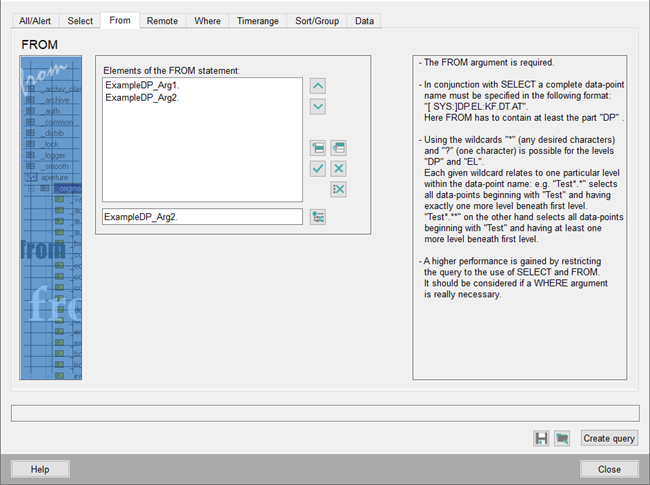This screenshot has width=650, height=485.
Task: Select ExampleDP_Arg1. in the elements list
Action: 142,86
